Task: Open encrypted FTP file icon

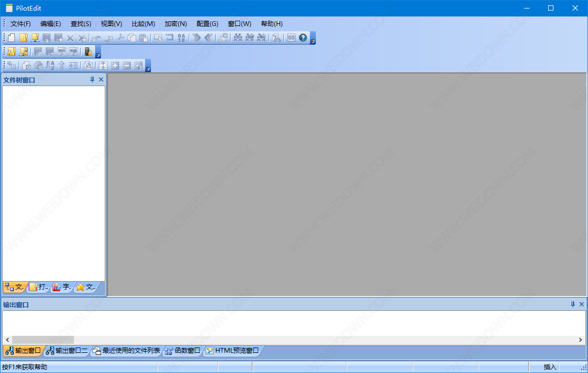Action: point(23,52)
